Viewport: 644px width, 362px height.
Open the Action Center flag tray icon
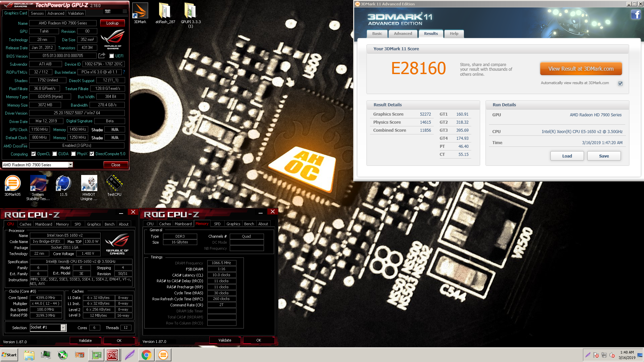[x=596, y=355]
